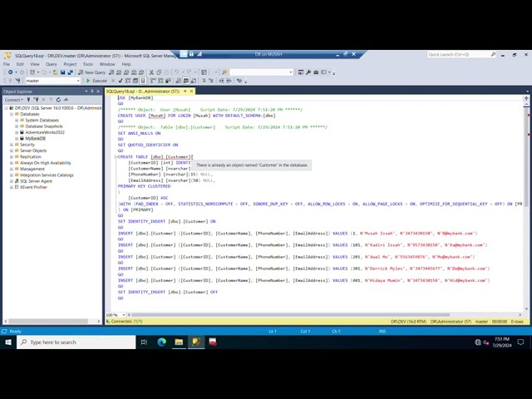Toggle Include Actual Execution Plan
Screen dimensions: 532x399
click(x=153, y=81)
